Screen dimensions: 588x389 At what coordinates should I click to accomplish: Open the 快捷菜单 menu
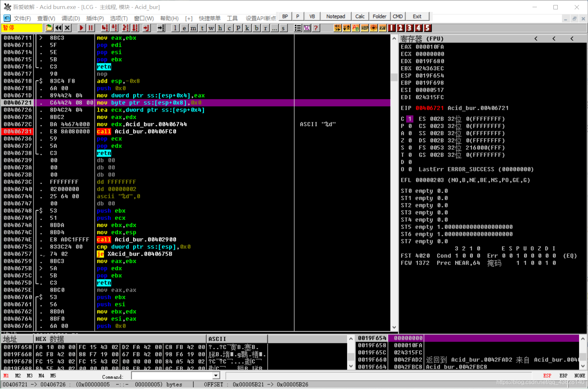click(x=209, y=18)
